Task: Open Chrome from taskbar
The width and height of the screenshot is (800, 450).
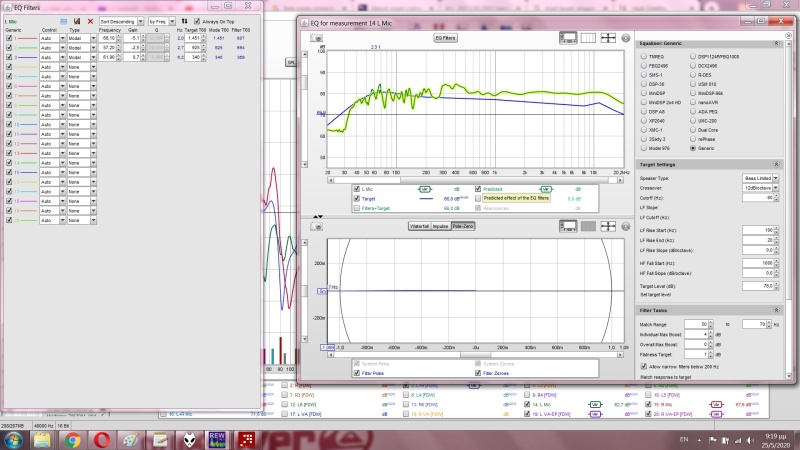Action: pyautogui.click(x=72, y=440)
